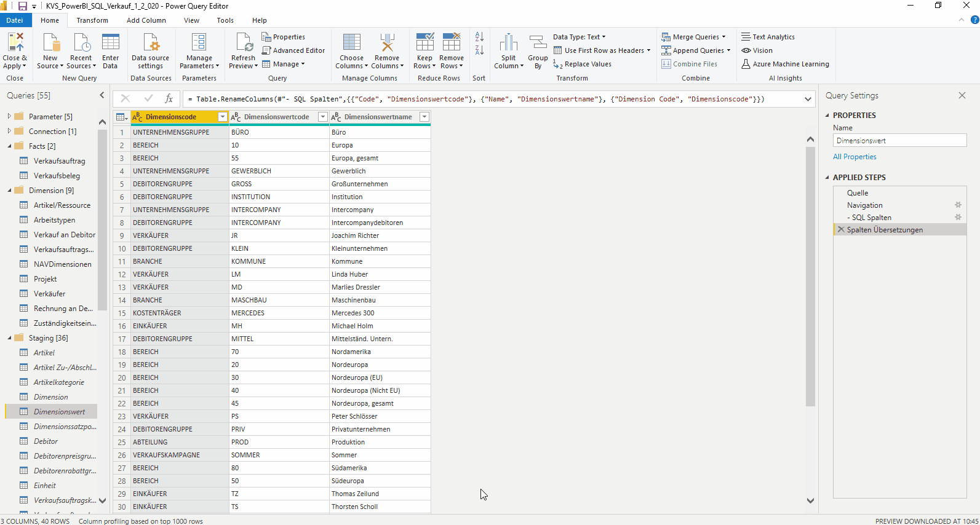Viewport: 980px width, 525px height.
Task: Open the All Properties link
Action: 855,157
